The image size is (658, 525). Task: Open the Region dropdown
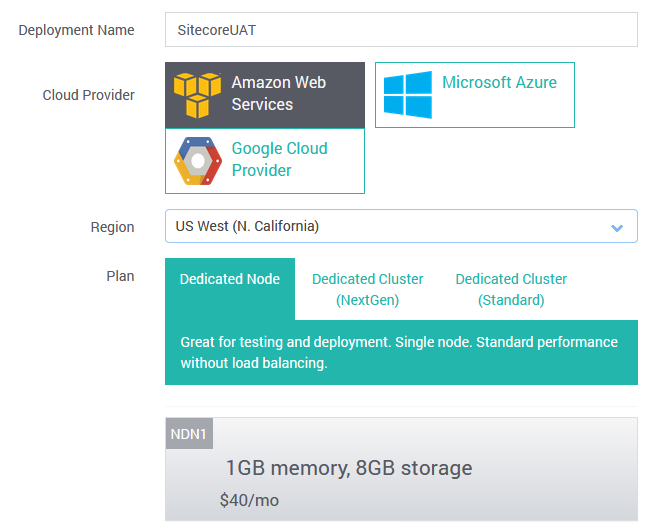tap(401, 226)
